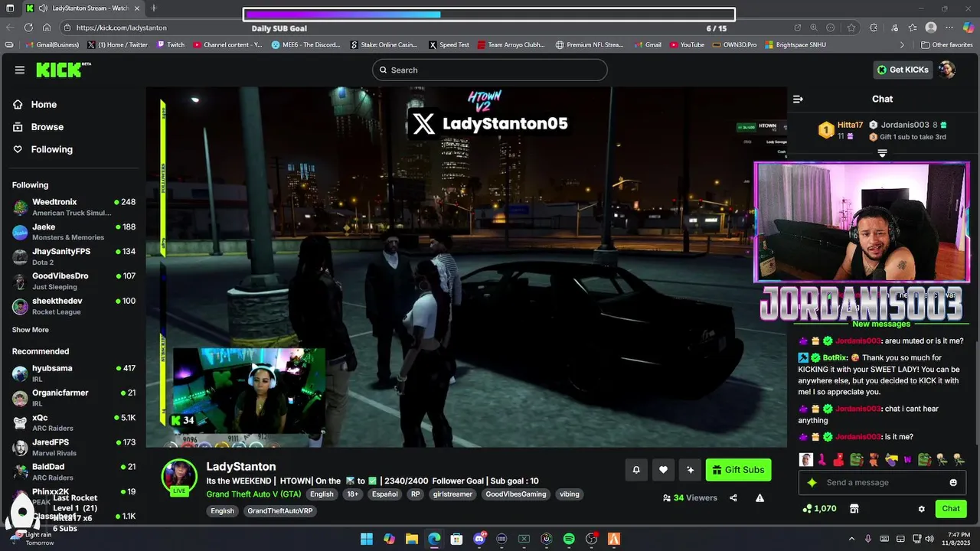Open the chat shop store icon

pyautogui.click(x=854, y=509)
